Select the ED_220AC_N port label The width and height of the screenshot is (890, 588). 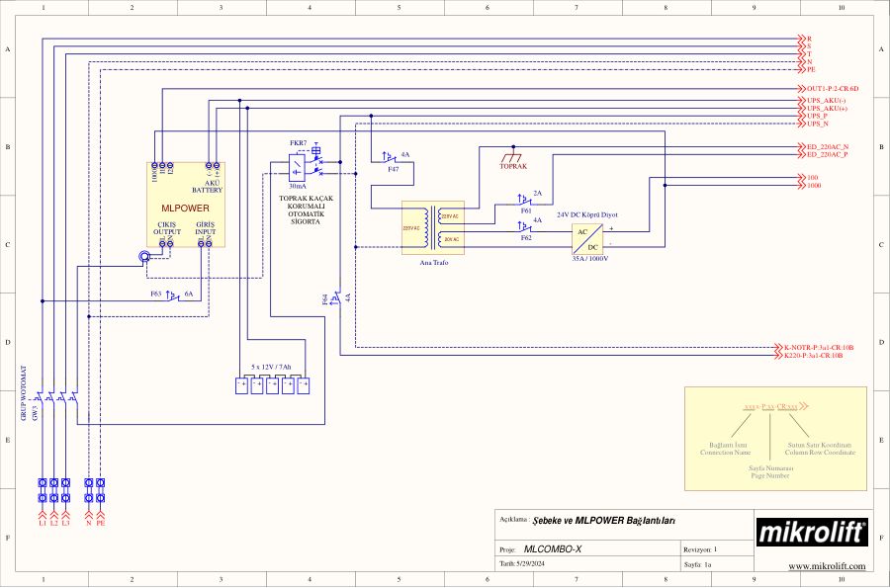(x=828, y=147)
